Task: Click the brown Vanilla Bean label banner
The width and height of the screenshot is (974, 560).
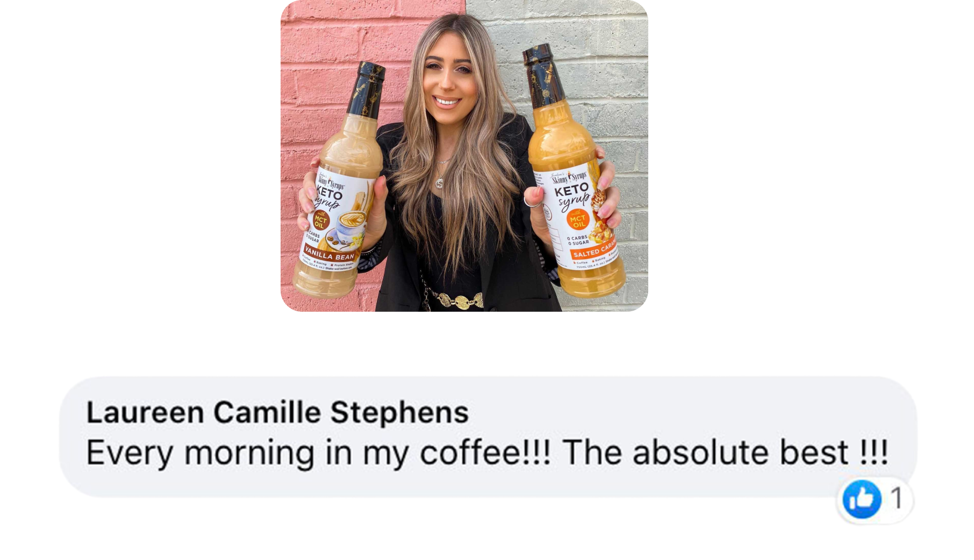Action: (x=330, y=254)
